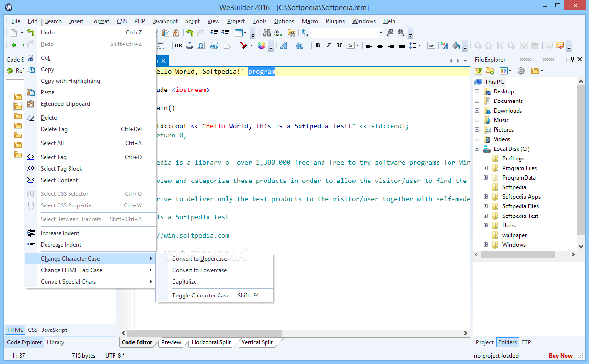Open the FTP tab
Image resolution: width=589 pixels, height=364 pixels.
coord(526,342)
